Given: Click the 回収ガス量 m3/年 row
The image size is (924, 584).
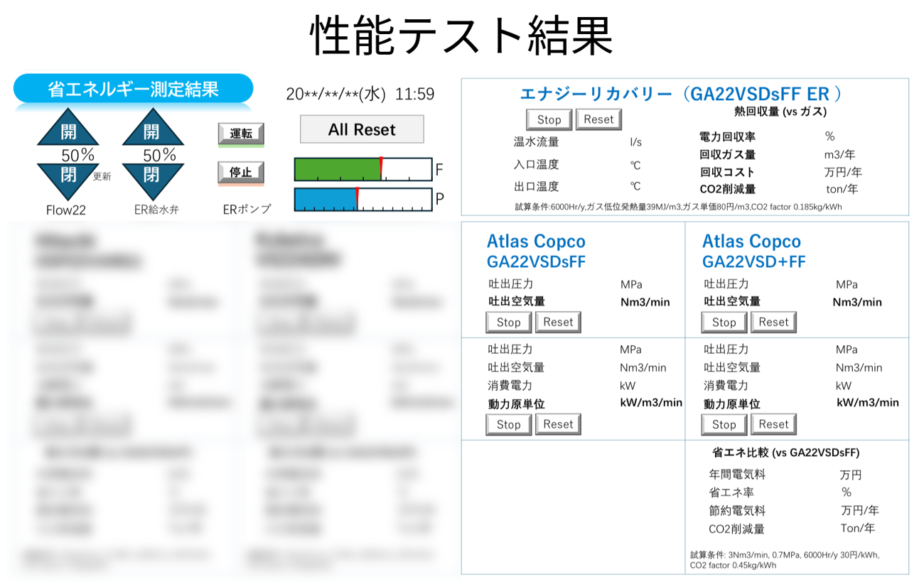Looking at the screenshot, I should [777, 154].
